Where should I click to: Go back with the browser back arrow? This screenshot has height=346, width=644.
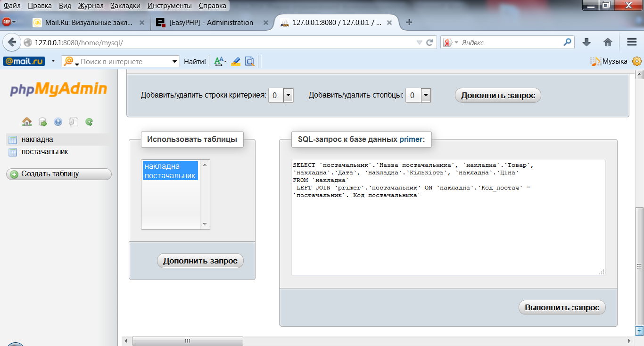click(x=11, y=42)
